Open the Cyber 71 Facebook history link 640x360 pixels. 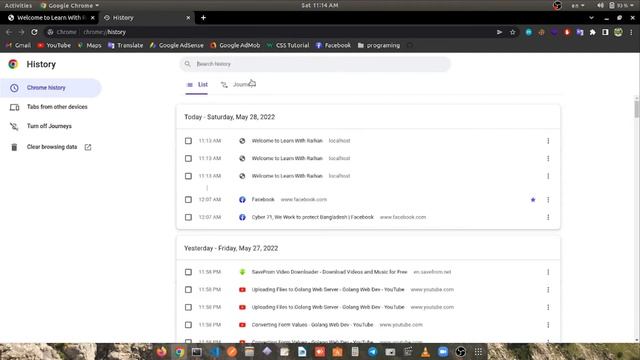click(x=313, y=217)
